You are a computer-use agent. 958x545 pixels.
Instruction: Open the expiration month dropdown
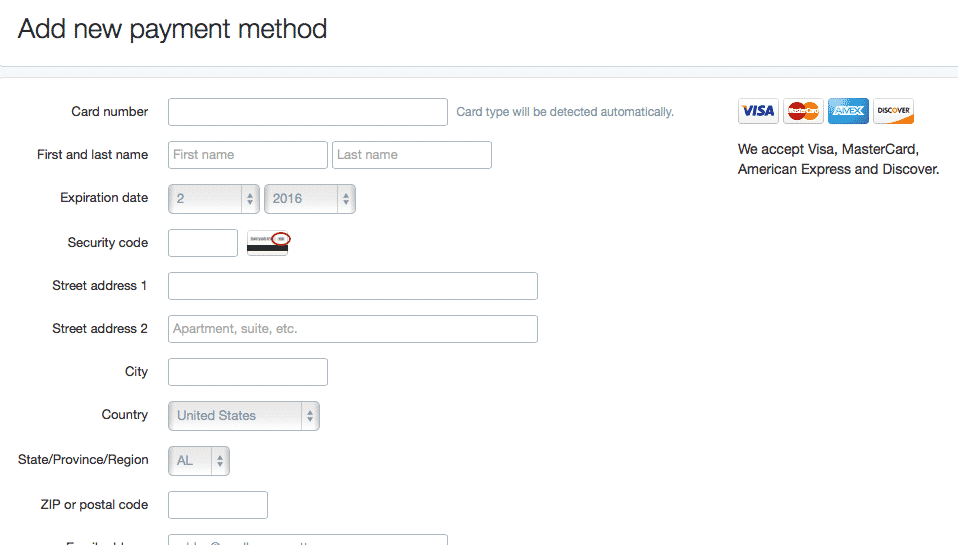(x=214, y=199)
